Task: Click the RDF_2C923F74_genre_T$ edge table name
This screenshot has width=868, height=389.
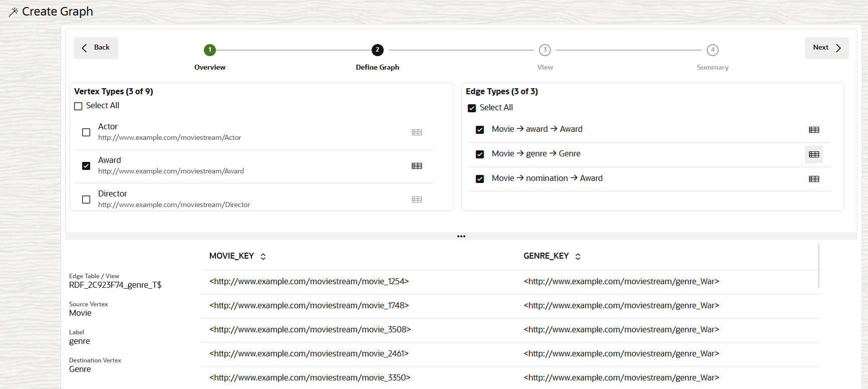Action: [x=115, y=285]
